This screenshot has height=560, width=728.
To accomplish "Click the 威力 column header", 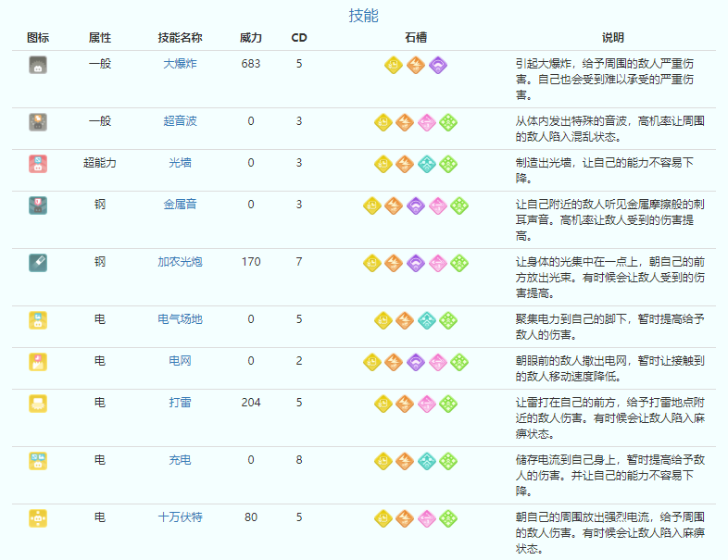I will (251, 38).
